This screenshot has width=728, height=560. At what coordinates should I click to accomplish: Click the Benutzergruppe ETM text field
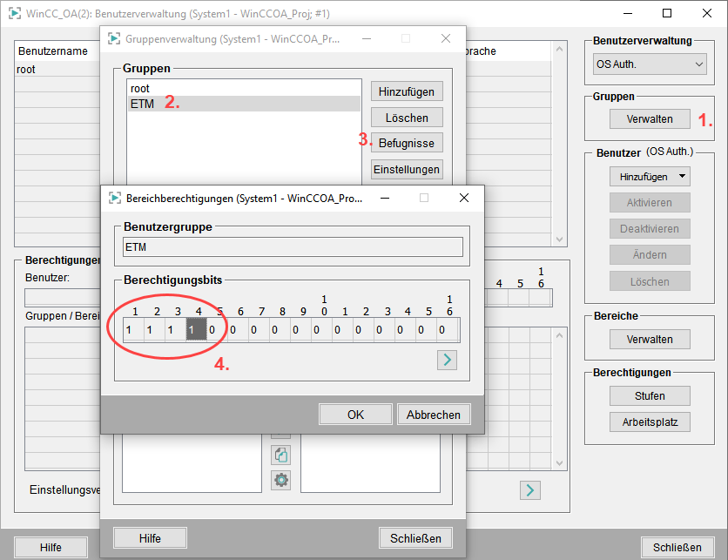(x=293, y=247)
